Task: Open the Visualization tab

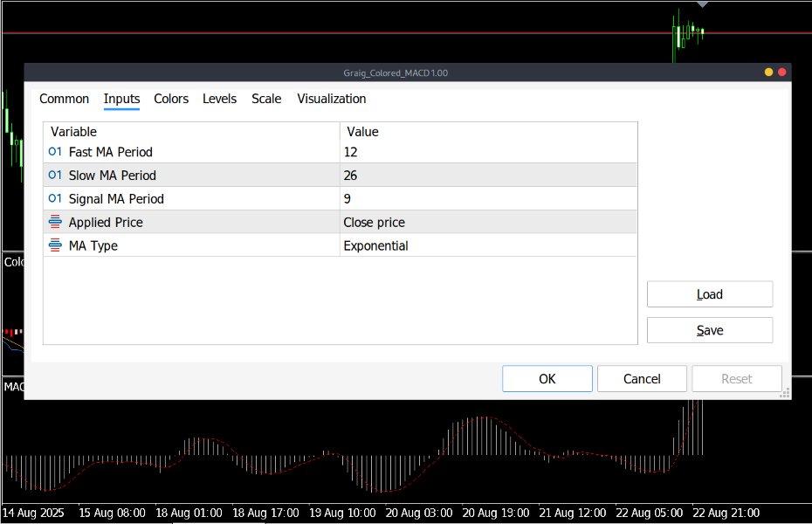Action: coord(331,99)
